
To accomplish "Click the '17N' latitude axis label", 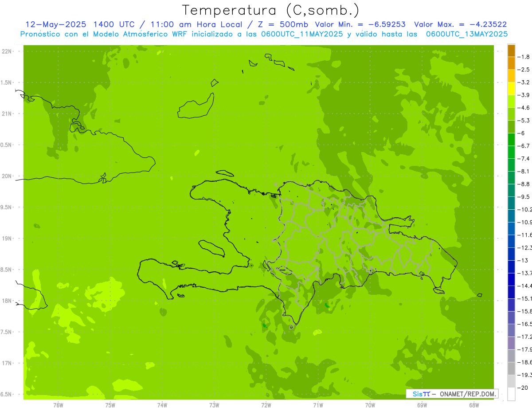I will click(x=7, y=364).
